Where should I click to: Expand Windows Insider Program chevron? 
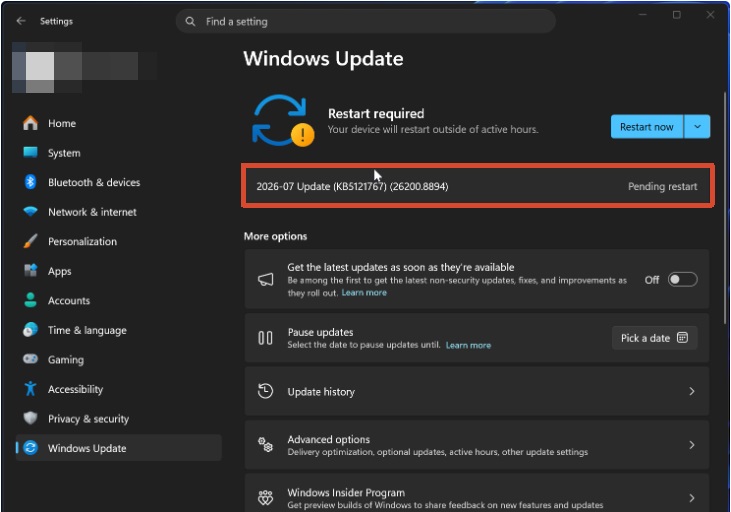[x=691, y=498]
